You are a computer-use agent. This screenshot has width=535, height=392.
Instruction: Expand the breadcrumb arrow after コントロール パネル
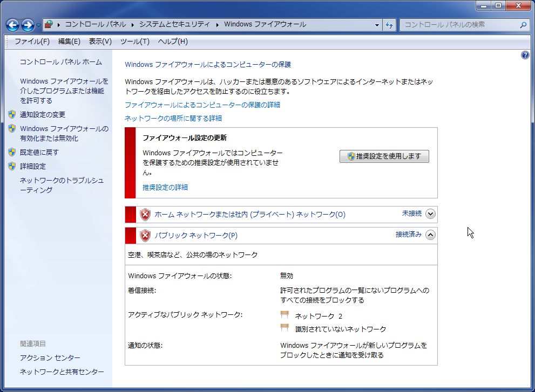point(132,25)
